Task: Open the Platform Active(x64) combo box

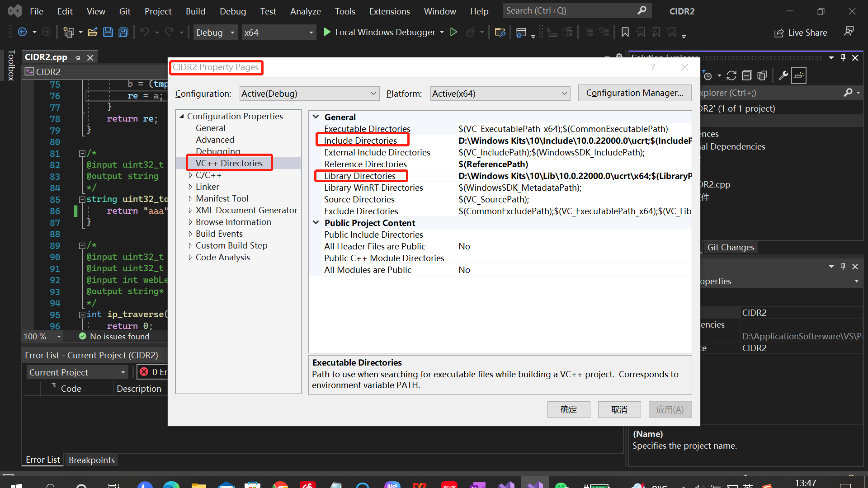Action: (x=500, y=94)
